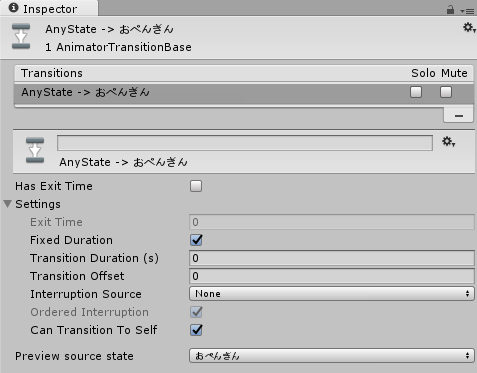
Task: Open the Interruption Source dropdown
Action: click(x=332, y=294)
